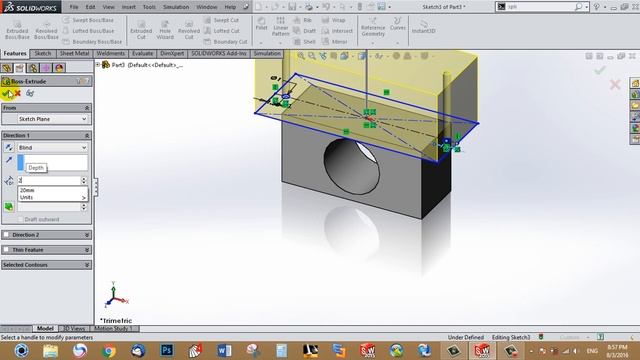
Task: Open the 3D Views tab
Action: (74, 328)
